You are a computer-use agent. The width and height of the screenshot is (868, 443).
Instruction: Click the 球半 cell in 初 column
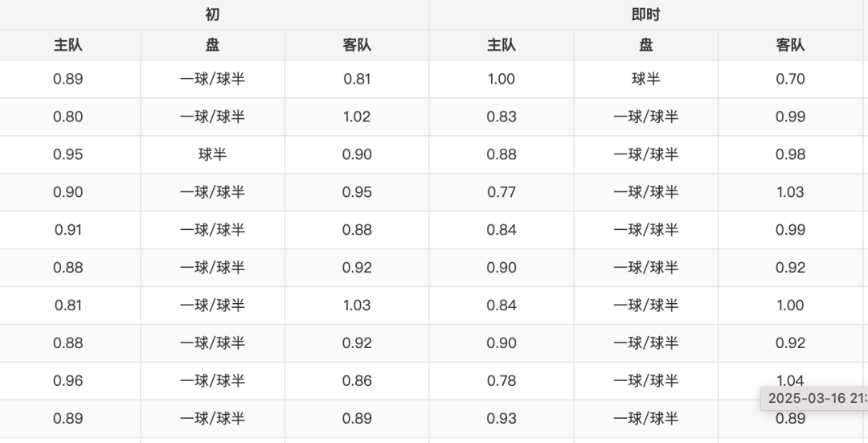(212, 154)
